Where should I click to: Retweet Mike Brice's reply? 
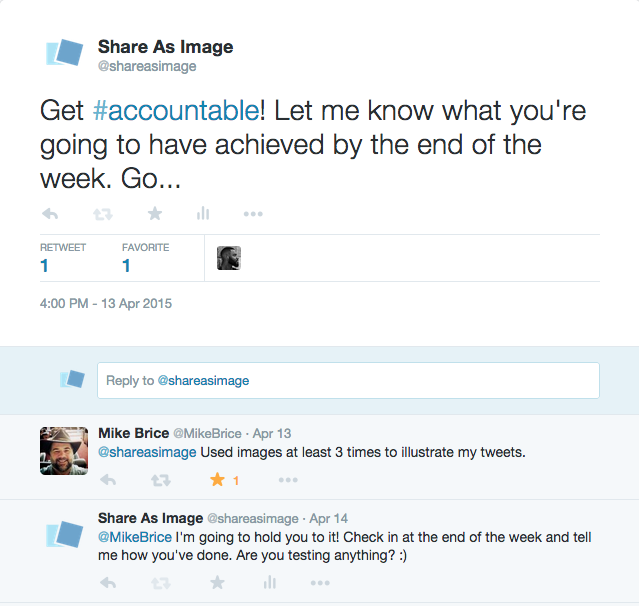(x=161, y=480)
